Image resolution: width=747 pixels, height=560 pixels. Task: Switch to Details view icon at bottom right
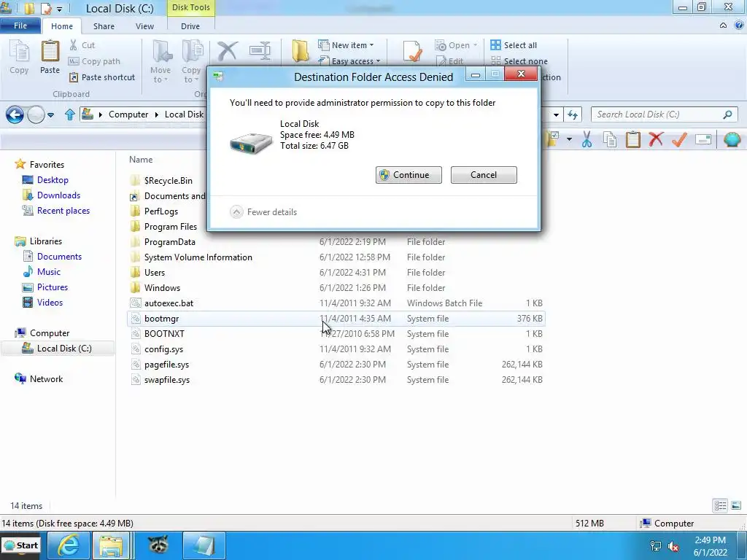(720, 505)
